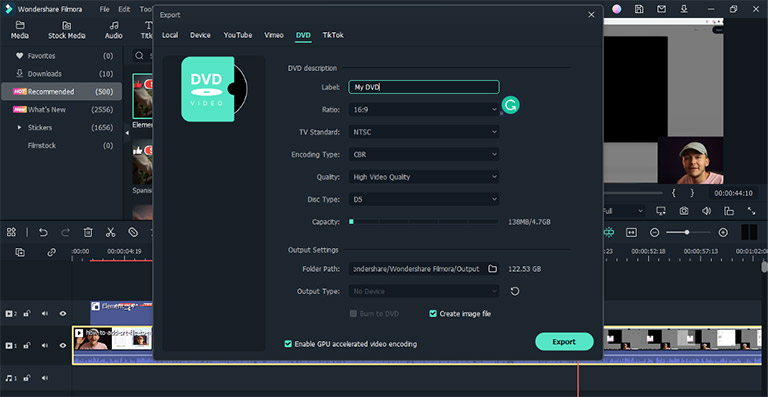Click the undo arrow in timeline toolbar
This screenshot has height=397, width=768.
(43, 233)
